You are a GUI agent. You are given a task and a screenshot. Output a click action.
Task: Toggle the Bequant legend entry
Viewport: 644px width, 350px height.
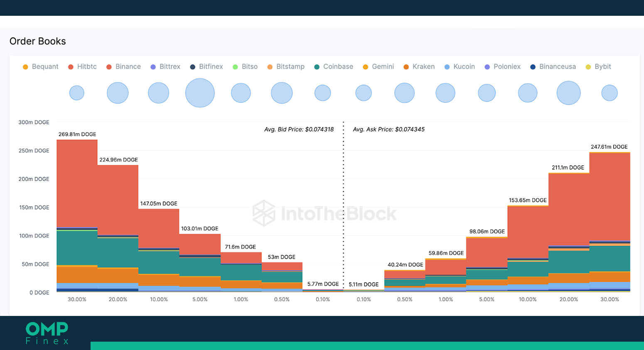click(41, 66)
